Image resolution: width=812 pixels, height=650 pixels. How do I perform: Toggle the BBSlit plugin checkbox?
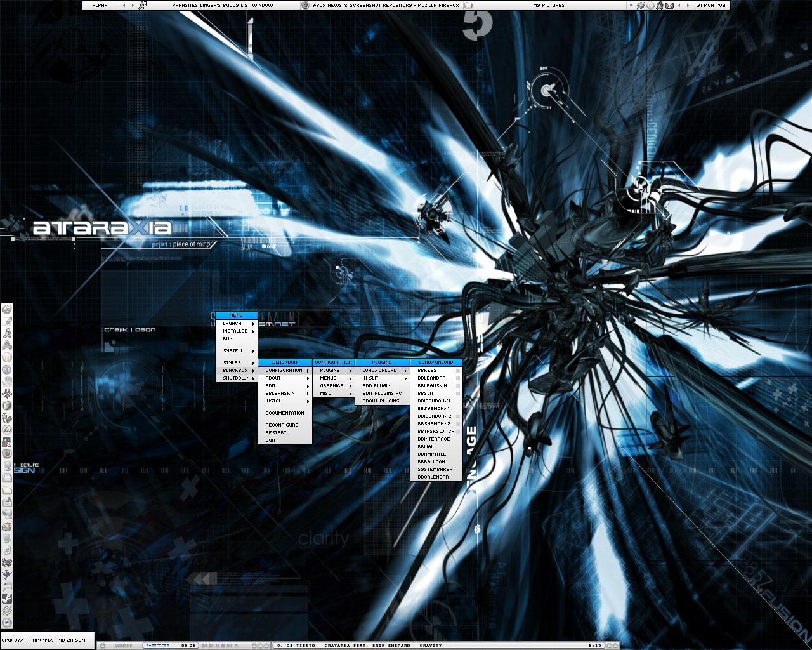pos(457,394)
